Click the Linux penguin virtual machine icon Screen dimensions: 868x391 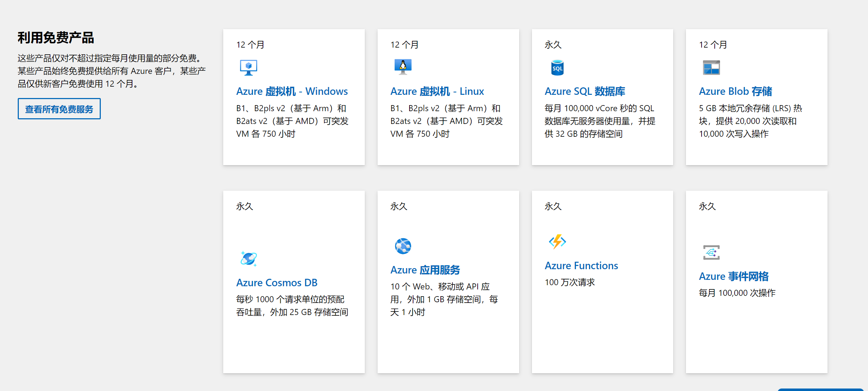tap(403, 67)
